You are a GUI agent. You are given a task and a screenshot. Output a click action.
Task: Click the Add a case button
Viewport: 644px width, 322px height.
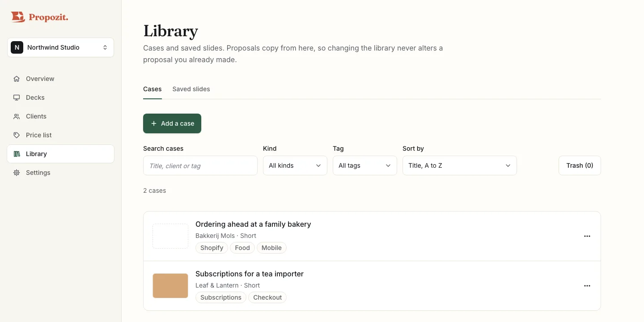click(x=172, y=123)
